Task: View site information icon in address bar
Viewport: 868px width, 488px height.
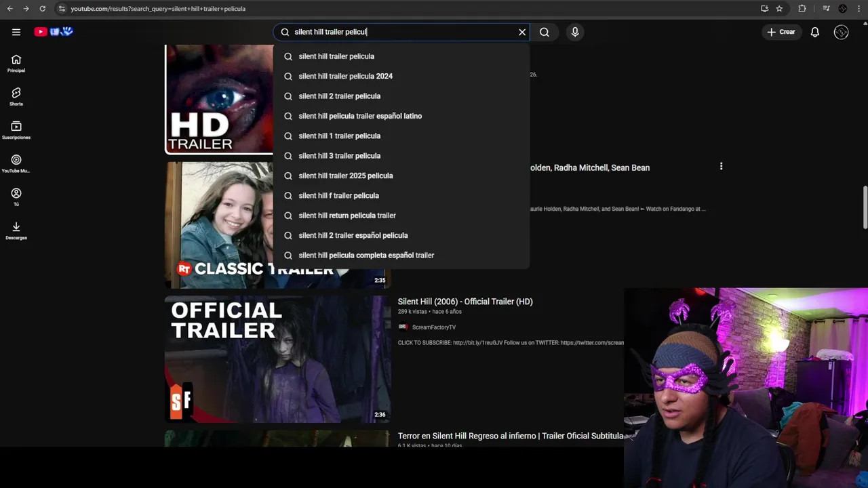Action: coord(62,9)
